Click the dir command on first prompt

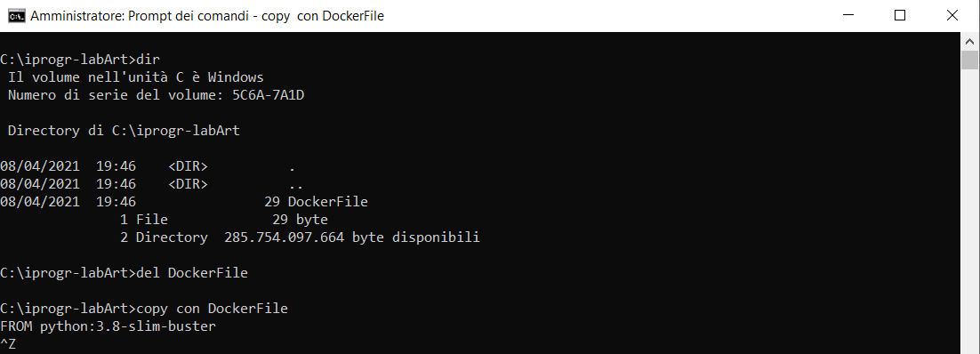[149, 60]
